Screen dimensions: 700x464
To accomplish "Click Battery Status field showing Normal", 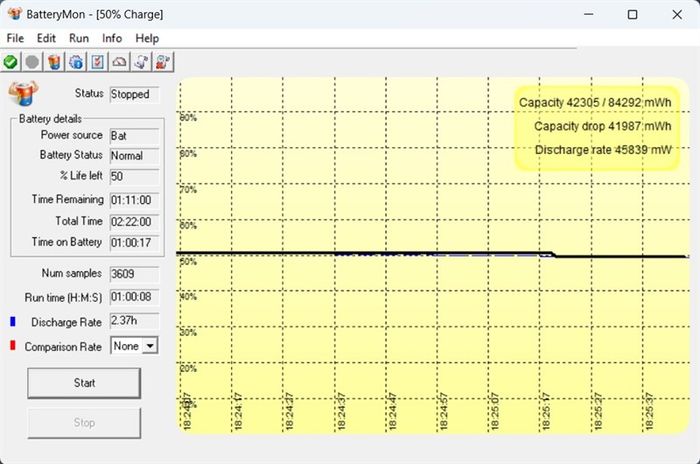I will (134, 156).
